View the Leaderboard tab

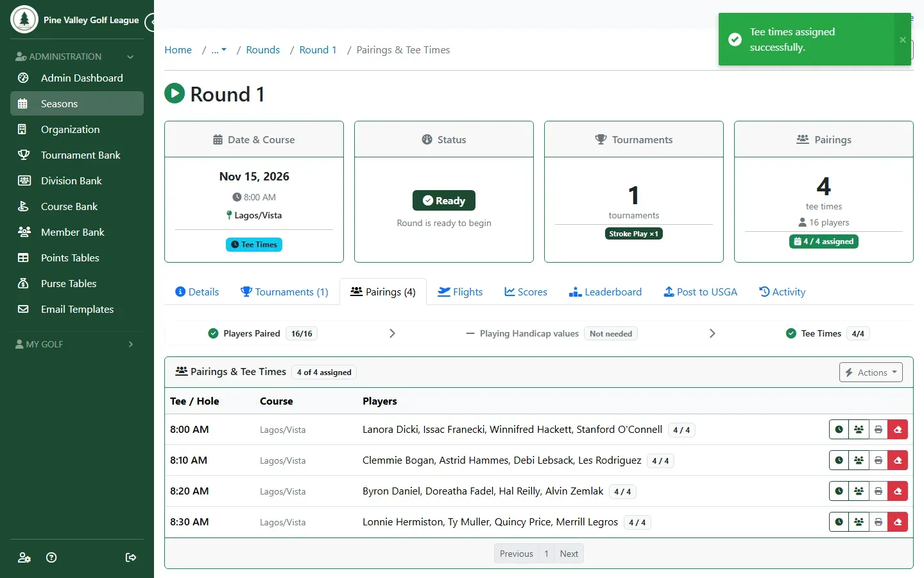tap(605, 292)
